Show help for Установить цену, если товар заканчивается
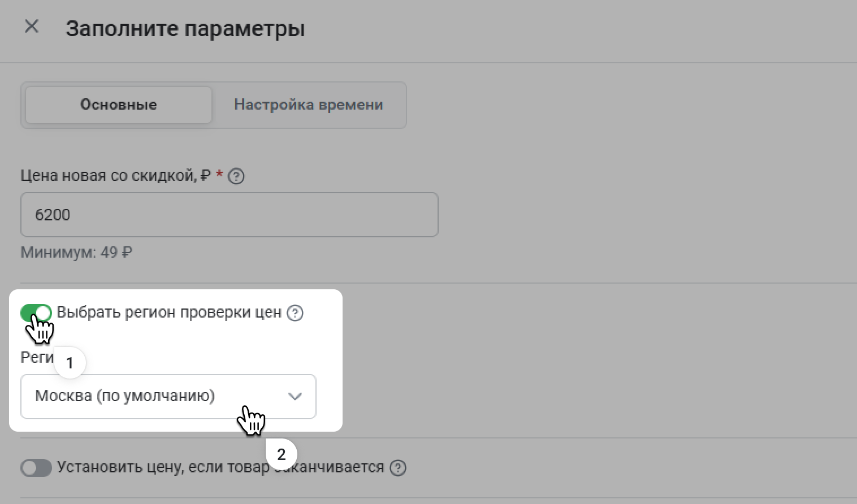 pyautogui.click(x=398, y=468)
